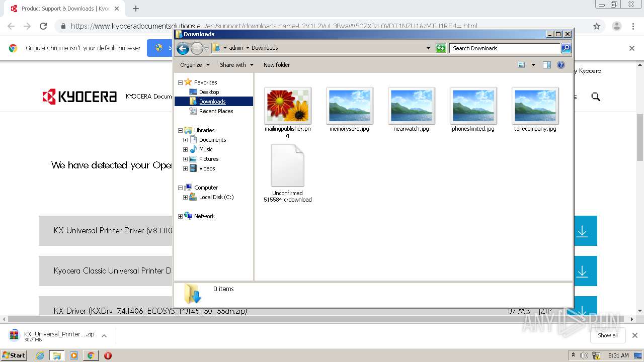Screen dimensions: 644x362
Task: Expand the Videos library
Action: (x=185, y=168)
